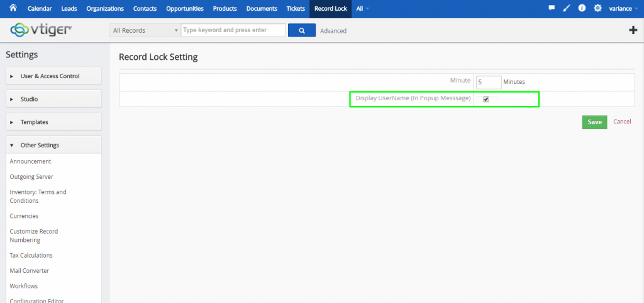
Task: Click the Advanced search link
Action: click(333, 31)
